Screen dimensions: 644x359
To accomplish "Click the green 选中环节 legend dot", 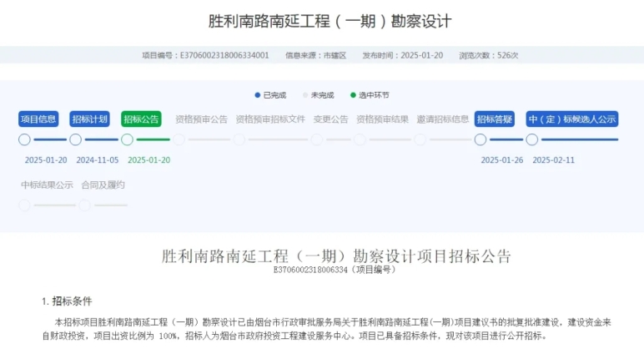I will pyautogui.click(x=353, y=95).
